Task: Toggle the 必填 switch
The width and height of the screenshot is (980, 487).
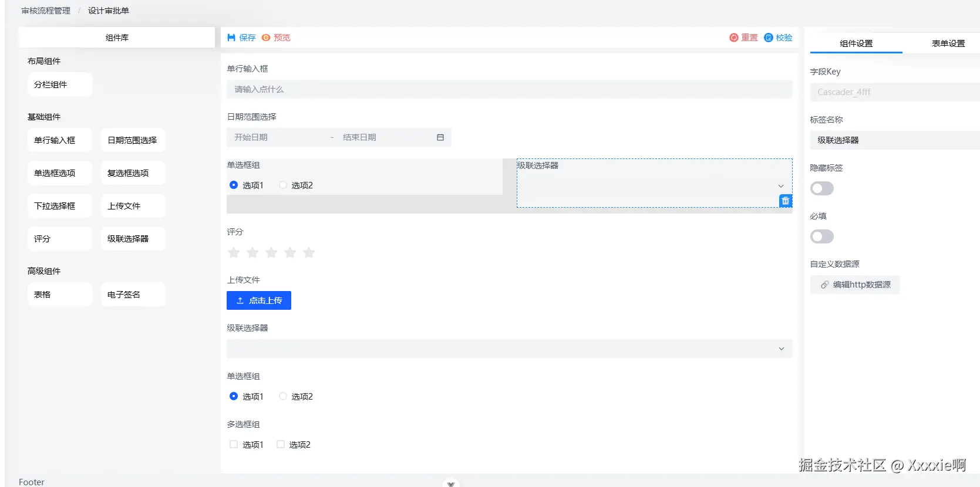Action: [822, 236]
